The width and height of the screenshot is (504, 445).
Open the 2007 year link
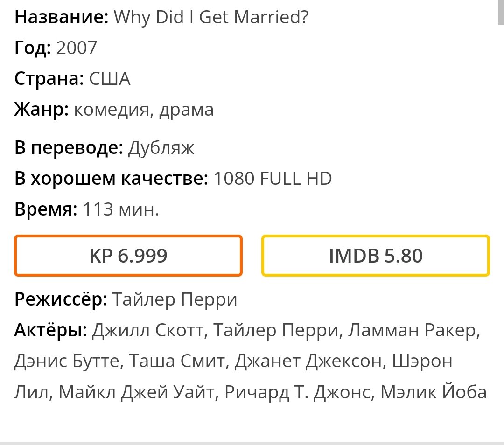[77, 48]
